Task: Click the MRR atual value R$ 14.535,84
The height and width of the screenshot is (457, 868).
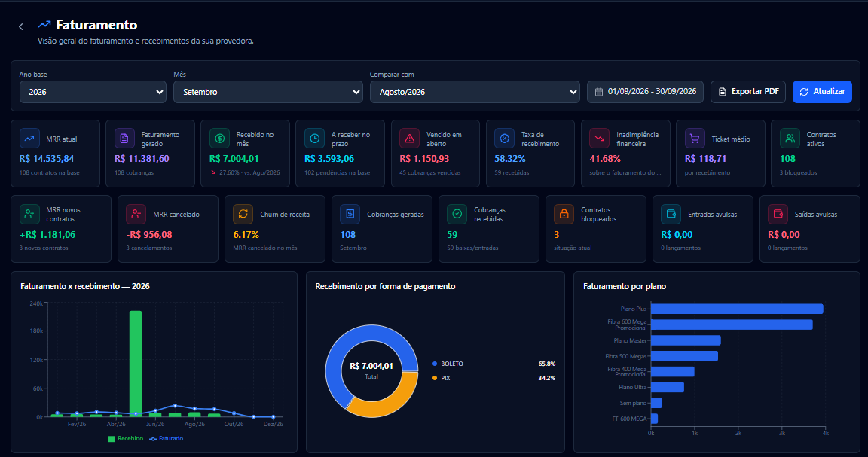Action: point(47,159)
